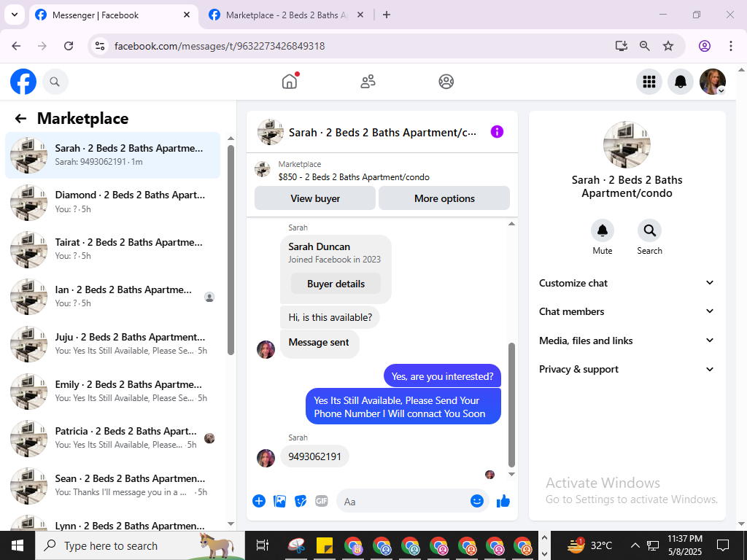Screen dimensions: 747x560
Task: Open Chrome zoom magnifier icon in address bar
Action: point(645,46)
